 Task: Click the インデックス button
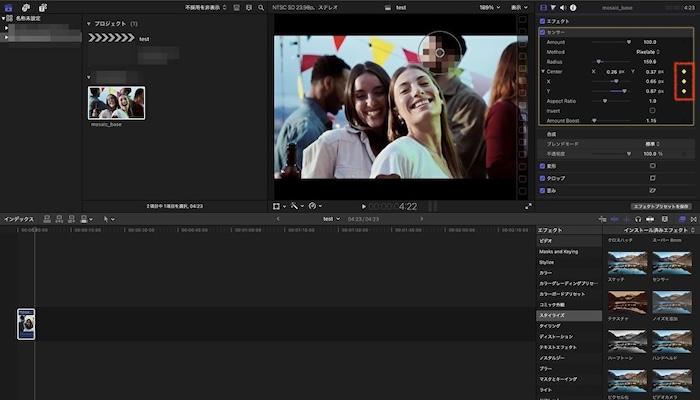(x=17, y=219)
